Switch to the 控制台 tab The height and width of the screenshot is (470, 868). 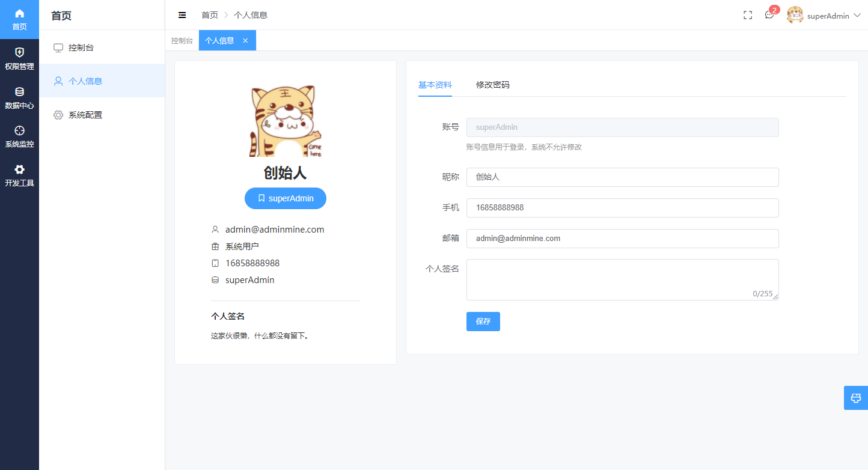pyautogui.click(x=182, y=40)
